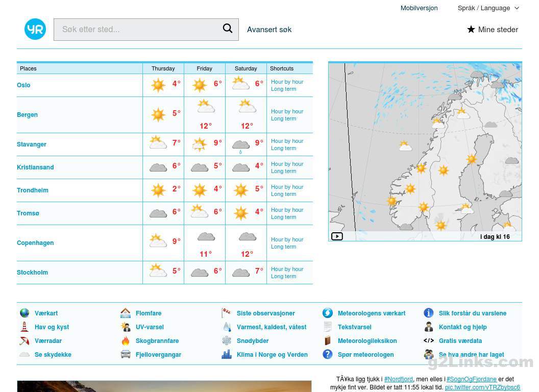Click the Saturday column header
The height and width of the screenshot is (392, 539).
[x=246, y=68]
